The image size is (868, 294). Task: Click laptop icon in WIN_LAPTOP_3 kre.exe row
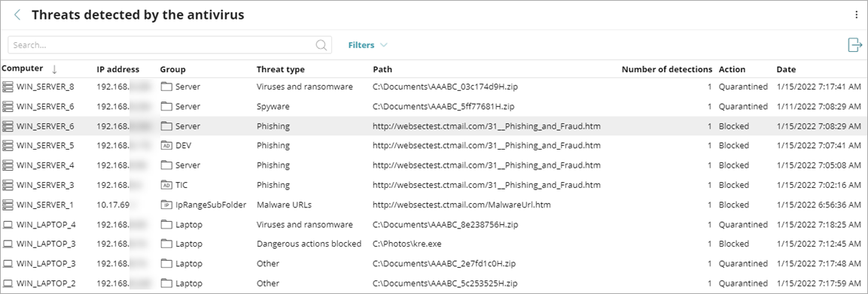click(8, 244)
